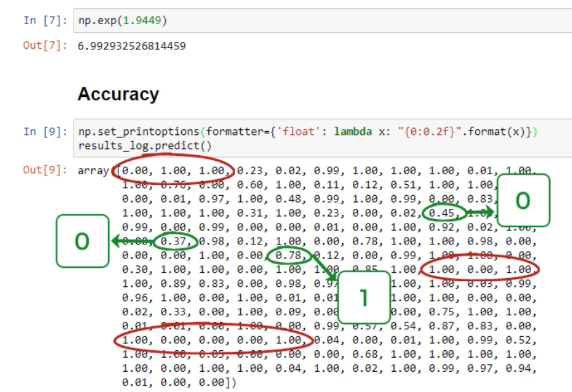Click the Accuracy section heading
The width and height of the screenshot is (572, 392).
(118, 94)
